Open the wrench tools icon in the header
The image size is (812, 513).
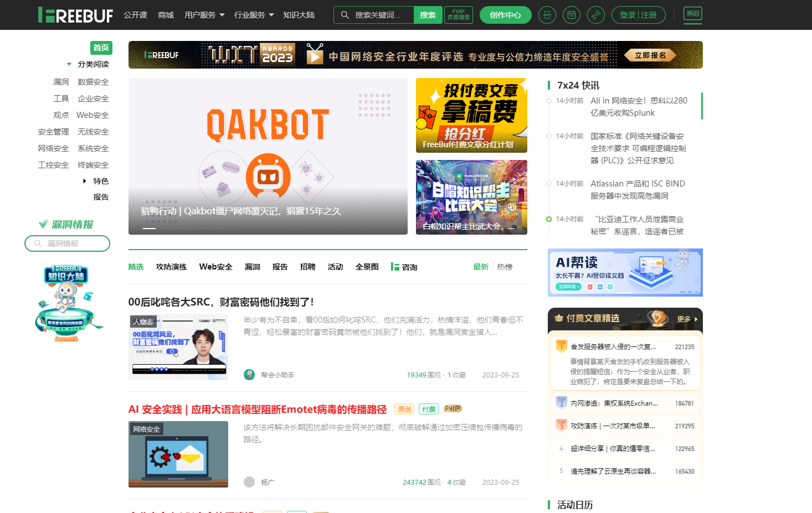pos(596,15)
